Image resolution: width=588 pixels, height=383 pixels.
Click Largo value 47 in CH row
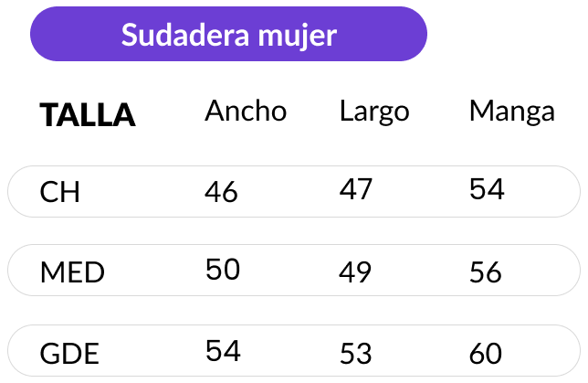(x=356, y=189)
